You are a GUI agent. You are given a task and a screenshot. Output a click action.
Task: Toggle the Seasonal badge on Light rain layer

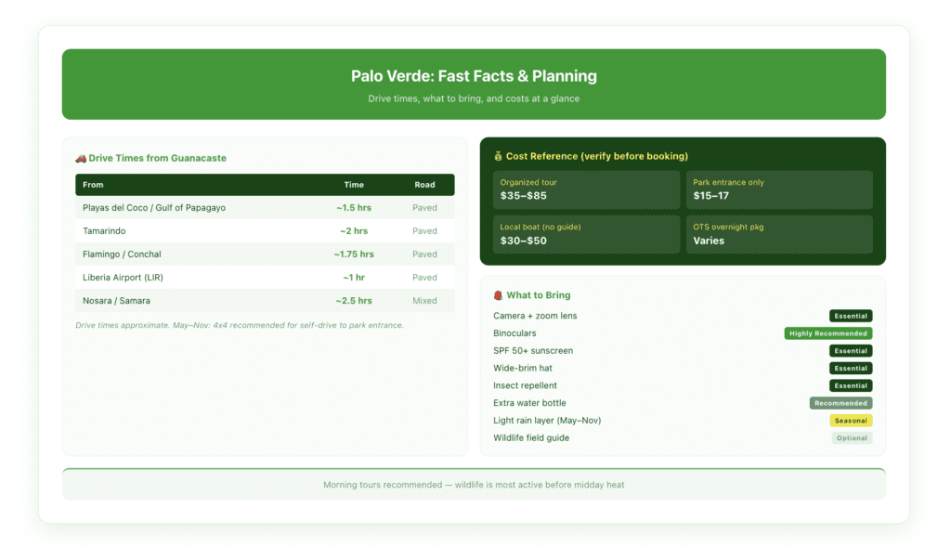pos(852,420)
